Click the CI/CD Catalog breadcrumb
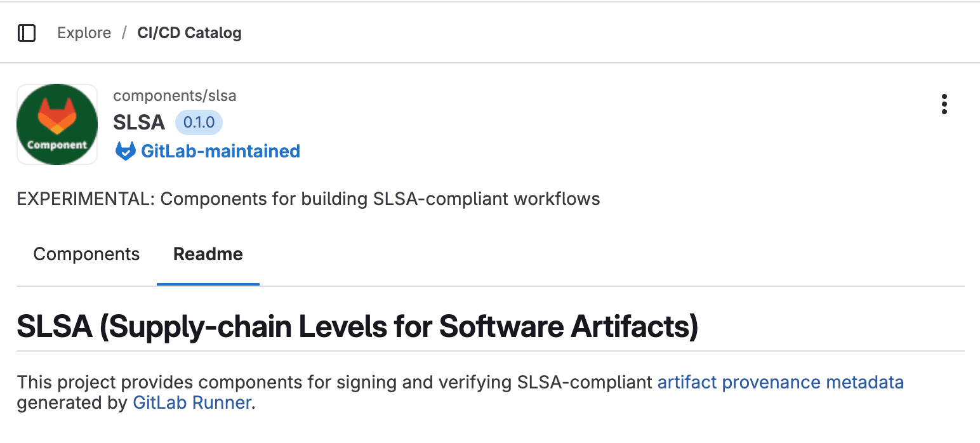 [x=189, y=32]
